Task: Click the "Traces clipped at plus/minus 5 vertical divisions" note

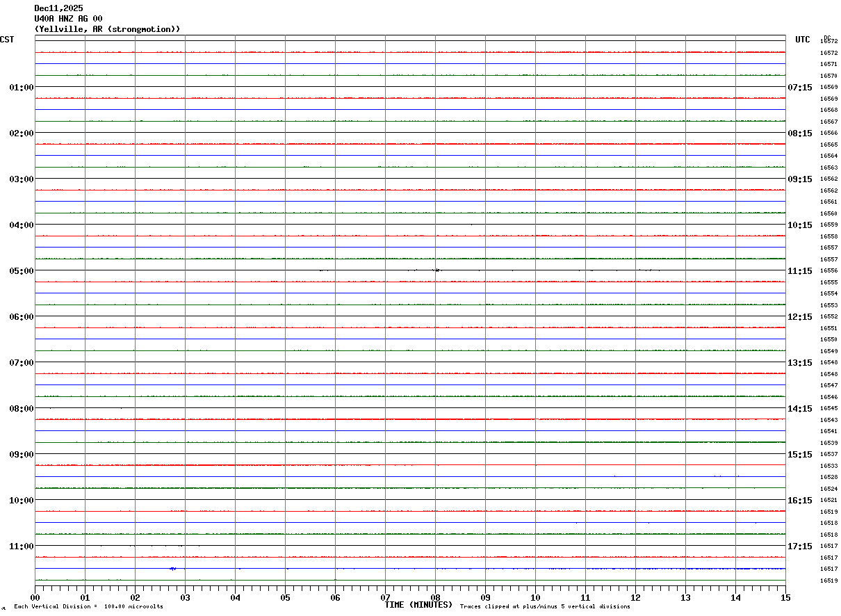Action: tap(546, 607)
